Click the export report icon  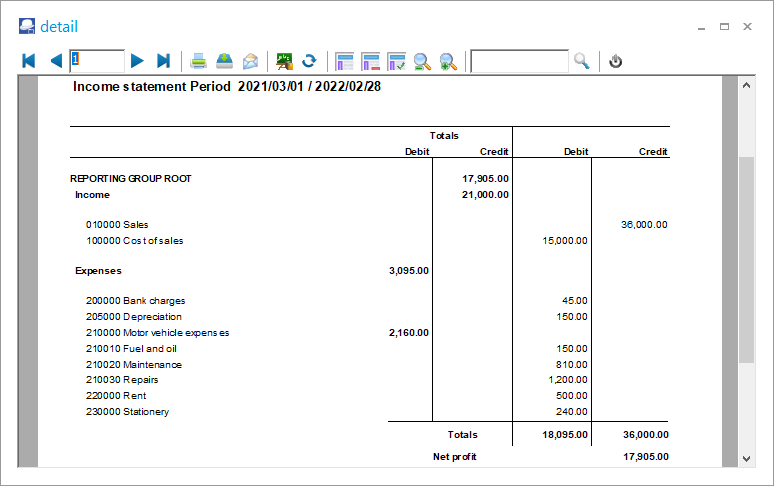point(225,61)
